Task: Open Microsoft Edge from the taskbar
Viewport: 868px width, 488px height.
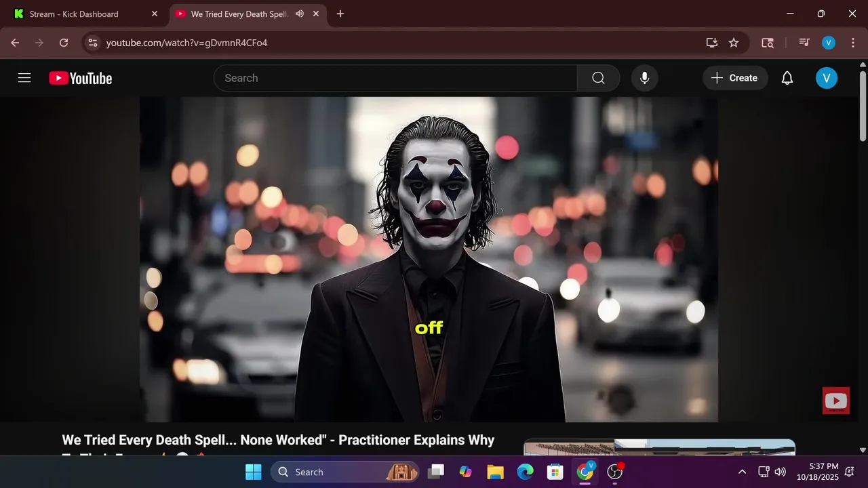Action: [x=526, y=472]
